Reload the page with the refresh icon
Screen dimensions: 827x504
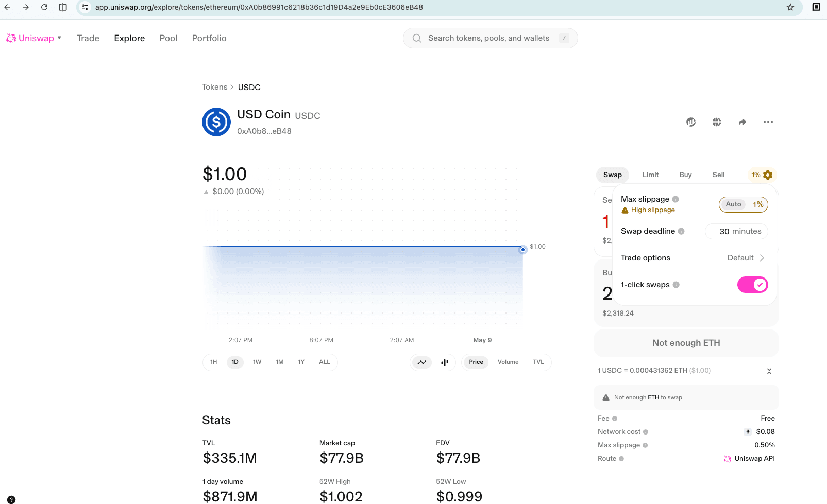click(44, 7)
